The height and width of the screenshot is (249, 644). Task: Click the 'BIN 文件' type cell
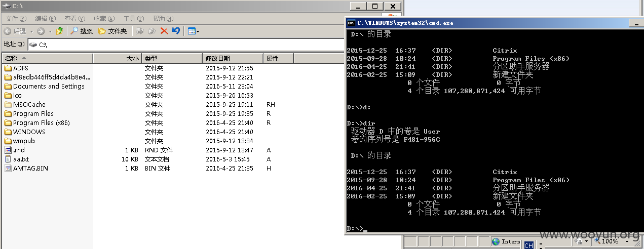(158, 168)
